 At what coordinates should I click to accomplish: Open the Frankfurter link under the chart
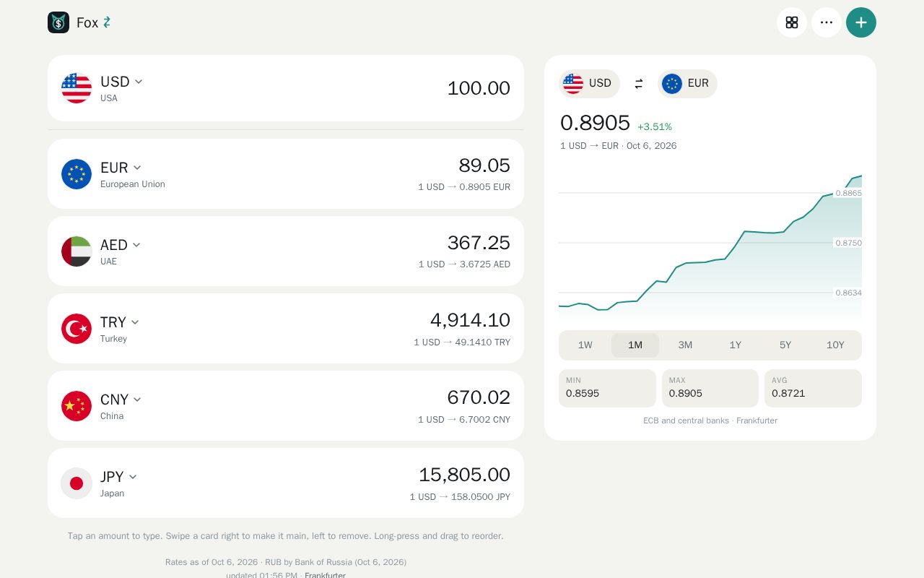click(757, 420)
